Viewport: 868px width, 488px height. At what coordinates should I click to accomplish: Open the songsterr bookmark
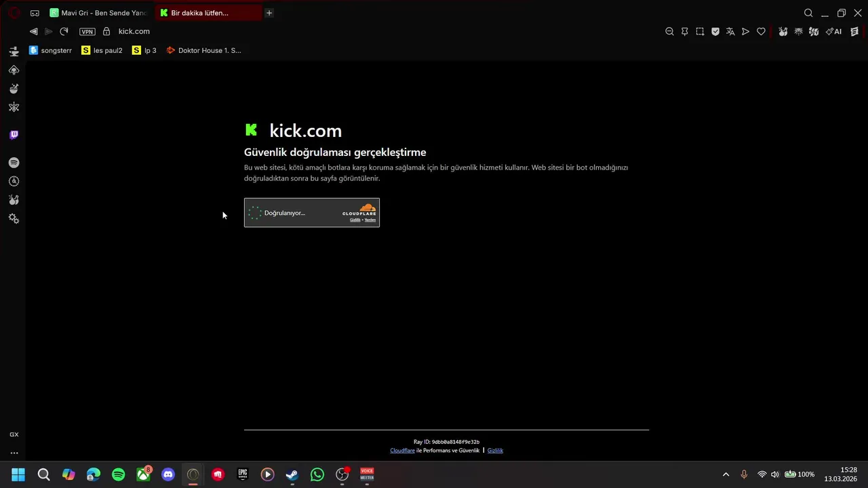(51, 50)
